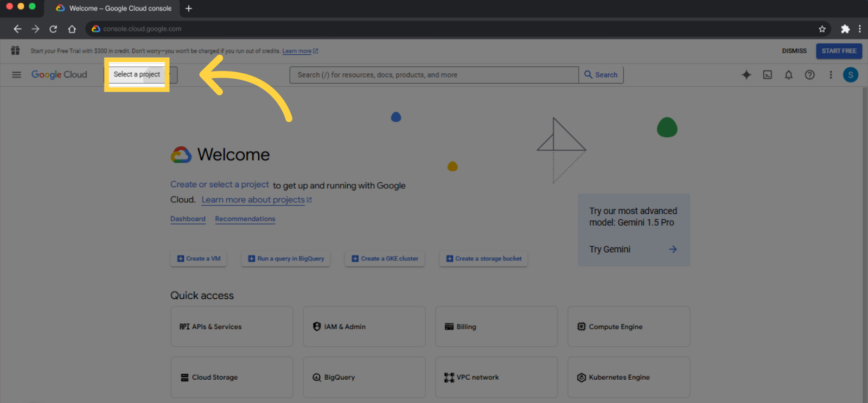Screen dimensions: 868x403
Task: Dismiss the free trial banner
Action: click(794, 51)
